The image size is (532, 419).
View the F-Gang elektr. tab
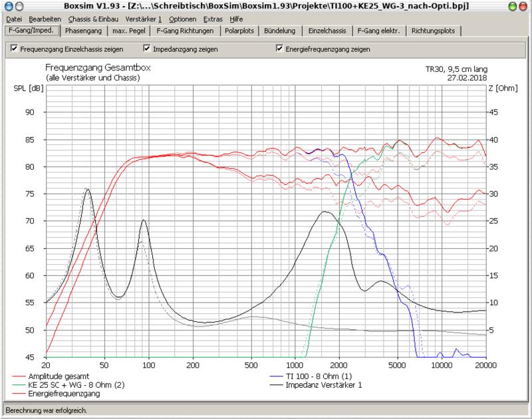pos(378,31)
